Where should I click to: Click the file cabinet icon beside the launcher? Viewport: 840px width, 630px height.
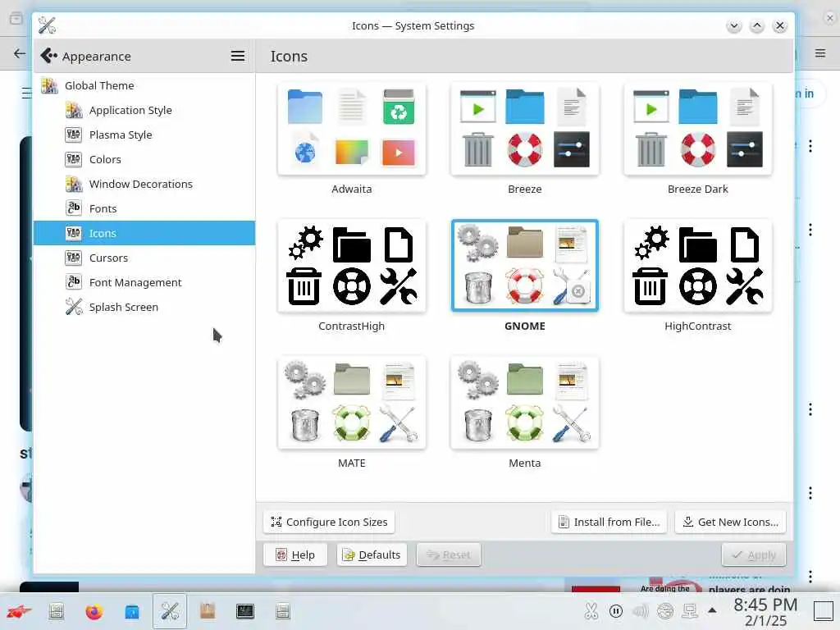[x=57, y=611]
